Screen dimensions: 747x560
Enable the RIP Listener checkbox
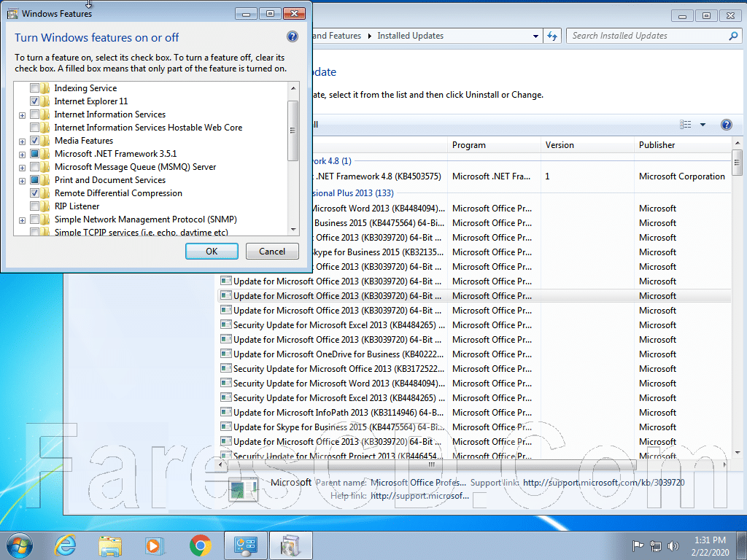(34, 206)
